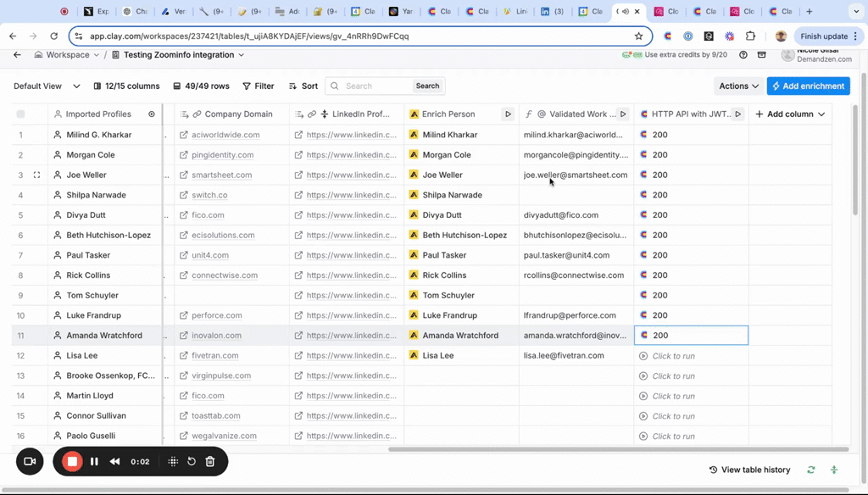Open the Actions dropdown menu
This screenshot has width=868, height=495.
[738, 86]
